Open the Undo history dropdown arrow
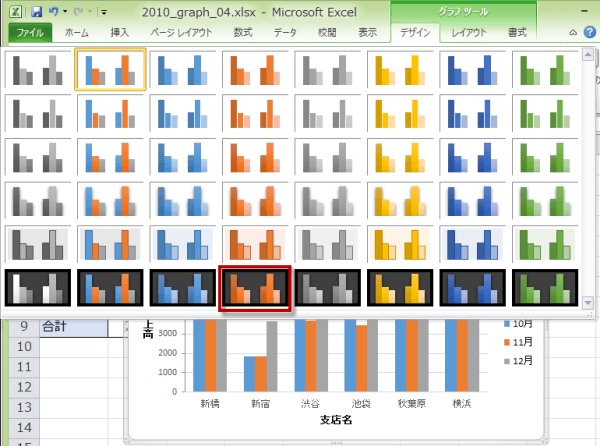Viewport: 600px width, 446px height. [x=65, y=11]
